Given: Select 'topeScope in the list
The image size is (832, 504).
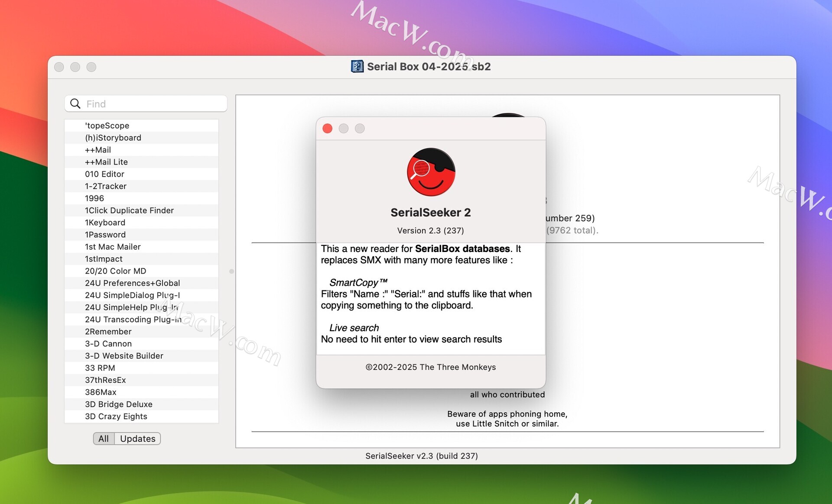Looking at the screenshot, I should 141,126.
